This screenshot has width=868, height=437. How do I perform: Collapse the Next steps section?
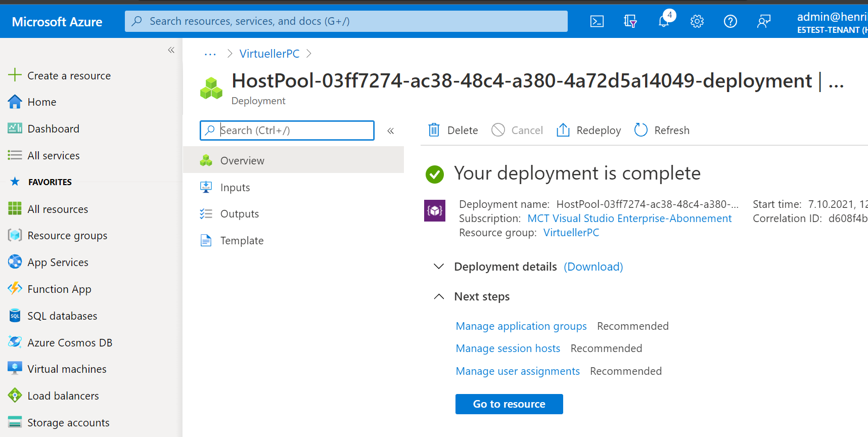click(439, 296)
